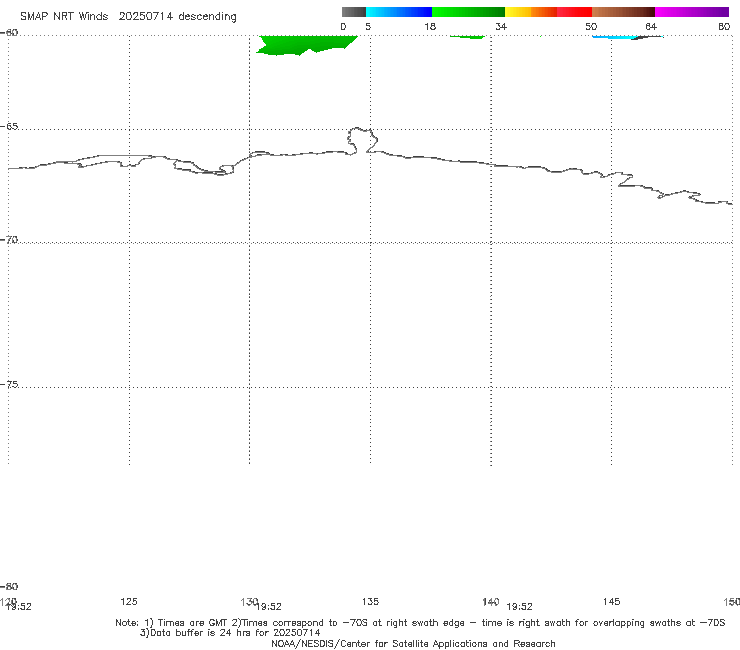Click the longitude label '135'
The image size is (740, 650).
pyautogui.click(x=370, y=601)
